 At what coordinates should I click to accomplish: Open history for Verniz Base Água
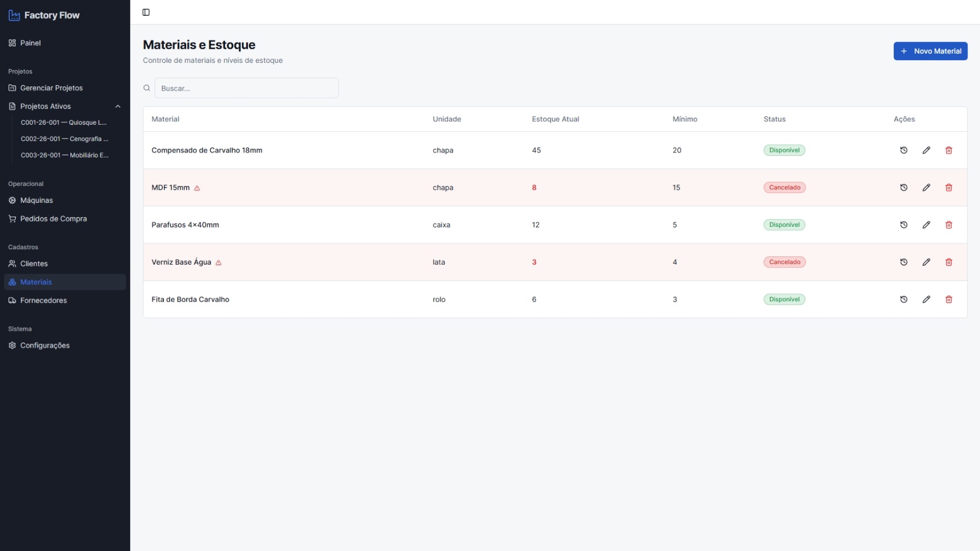904,262
